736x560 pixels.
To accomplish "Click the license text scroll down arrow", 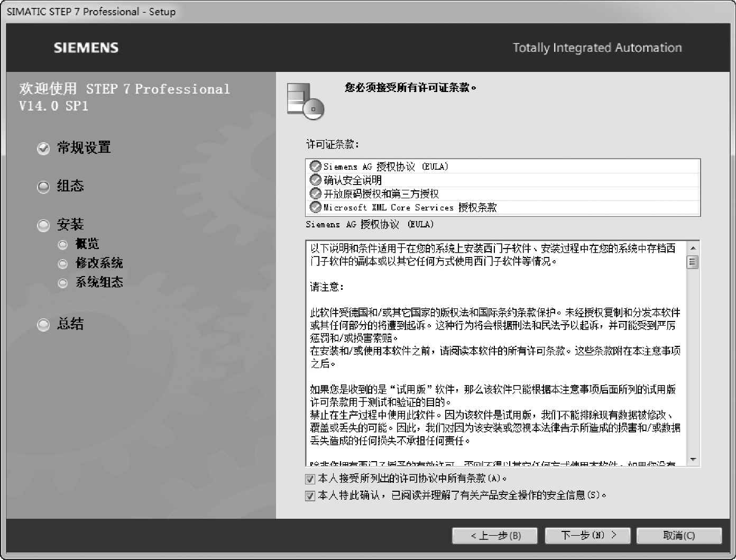I will coord(693,460).
